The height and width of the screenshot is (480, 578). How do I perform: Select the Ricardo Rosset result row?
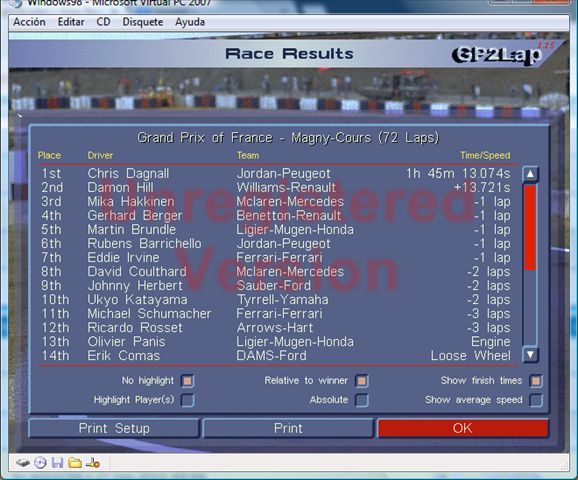[x=276, y=328]
